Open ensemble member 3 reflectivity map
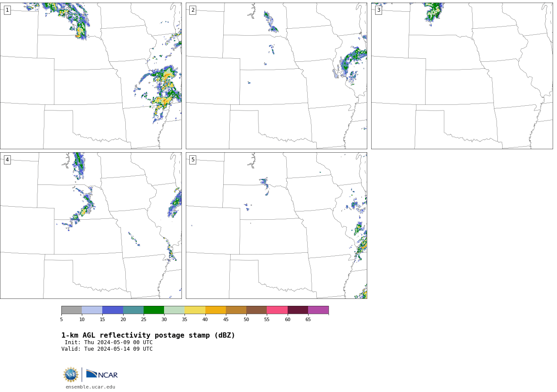The height and width of the screenshot is (392, 557). pos(462,76)
